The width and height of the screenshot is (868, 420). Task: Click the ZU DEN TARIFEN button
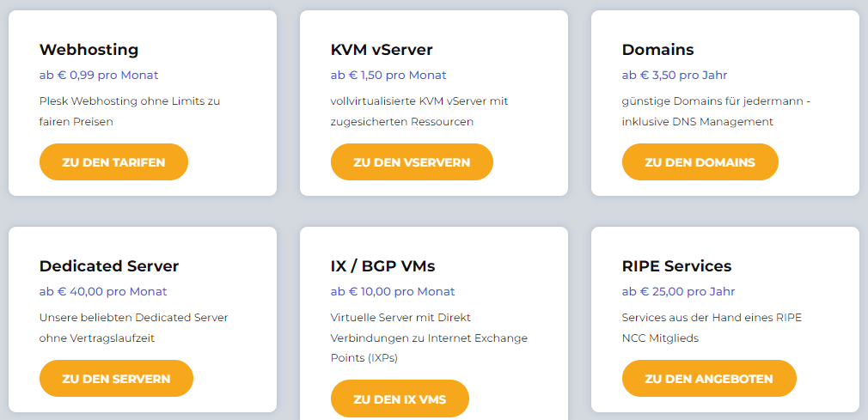[113, 162]
